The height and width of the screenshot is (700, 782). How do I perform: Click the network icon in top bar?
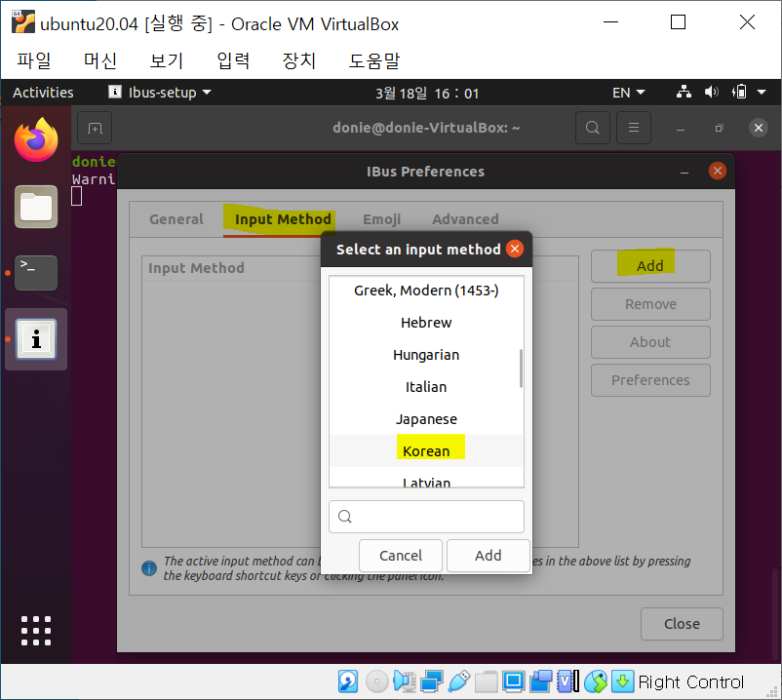click(684, 93)
